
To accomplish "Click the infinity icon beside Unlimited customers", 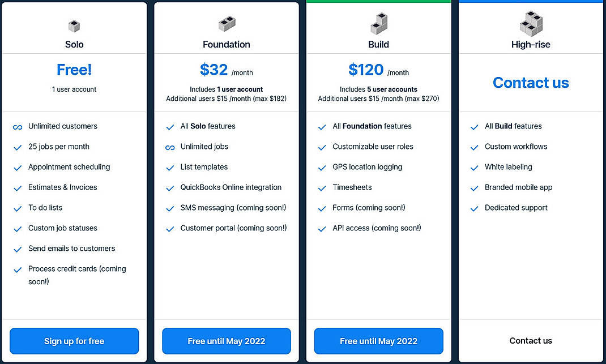I will point(18,126).
